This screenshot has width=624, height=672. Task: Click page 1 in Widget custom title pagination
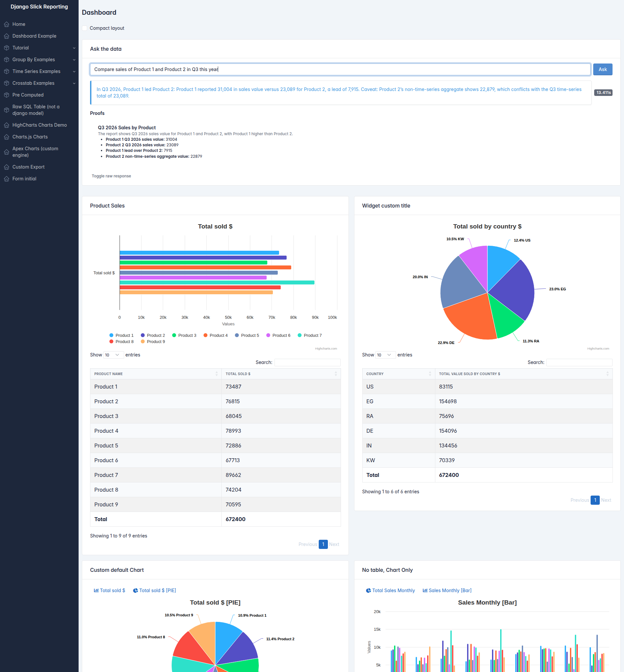pos(595,500)
